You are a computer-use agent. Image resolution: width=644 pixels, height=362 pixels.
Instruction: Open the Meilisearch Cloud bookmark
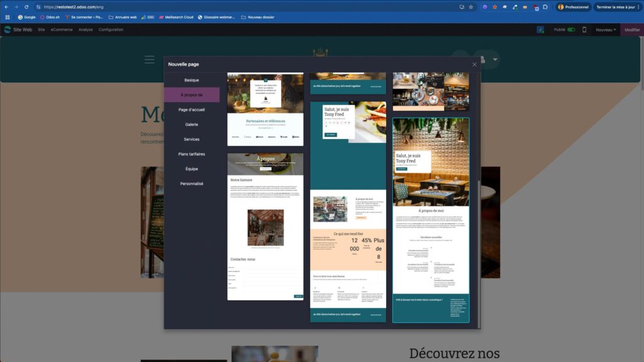click(176, 17)
